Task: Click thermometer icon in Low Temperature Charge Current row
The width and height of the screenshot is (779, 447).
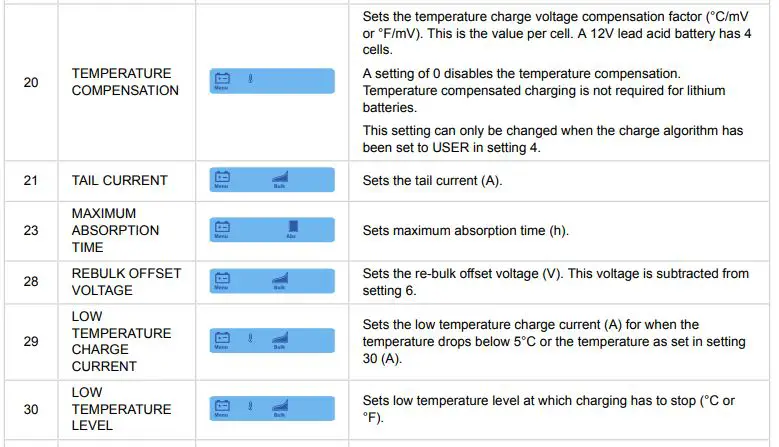Action: coord(251,338)
